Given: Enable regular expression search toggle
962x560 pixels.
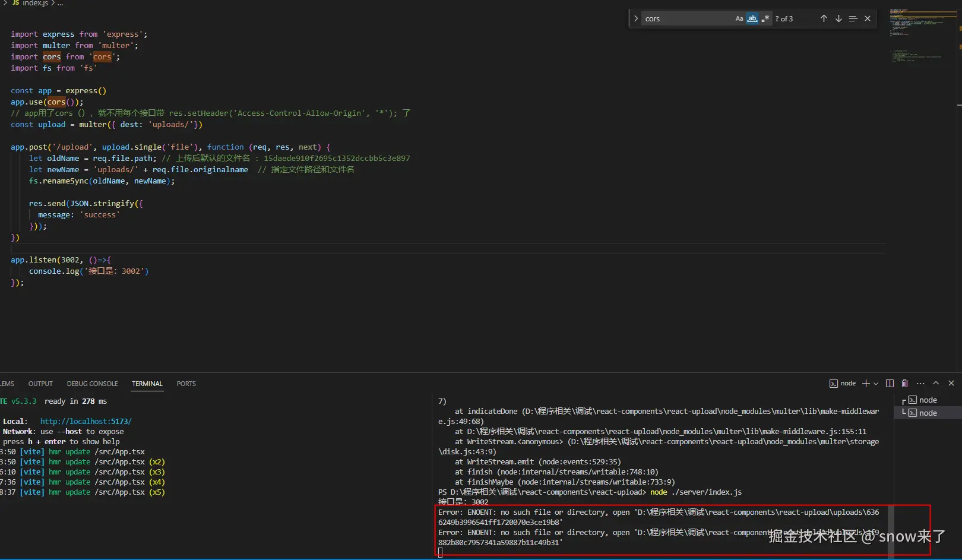Looking at the screenshot, I should coord(765,18).
